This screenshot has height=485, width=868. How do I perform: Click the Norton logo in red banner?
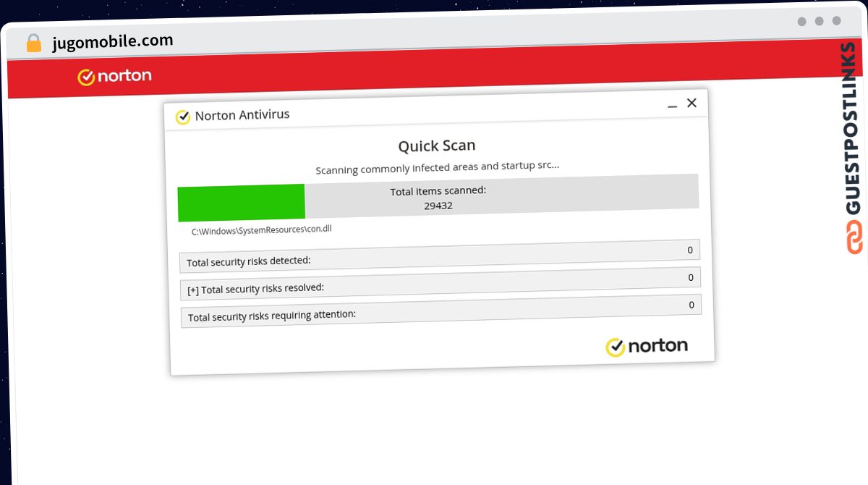(x=115, y=76)
